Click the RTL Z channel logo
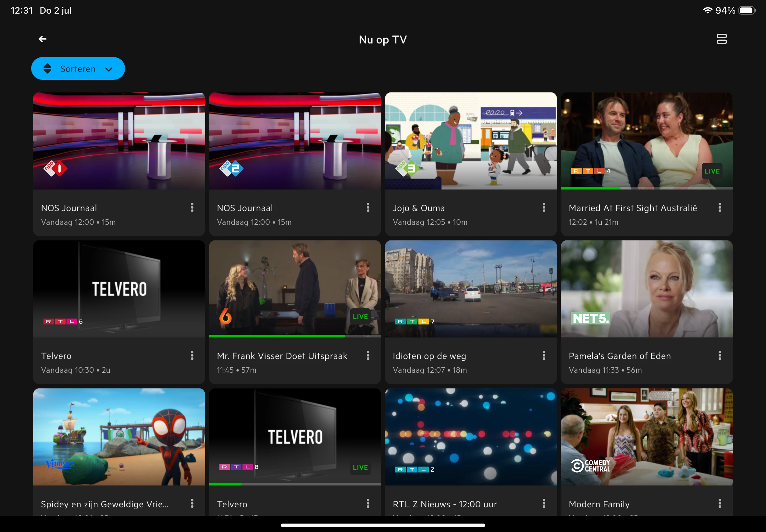The height and width of the screenshot is (532, 766). 415,470
